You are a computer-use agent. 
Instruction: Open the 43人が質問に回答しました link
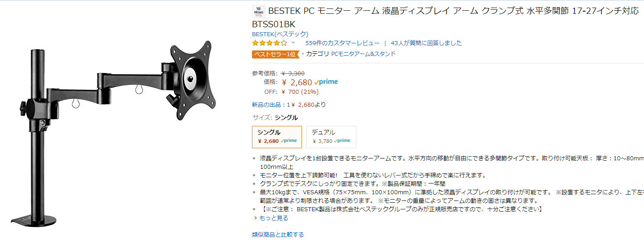pyautogui.click(x=426, y=43)
